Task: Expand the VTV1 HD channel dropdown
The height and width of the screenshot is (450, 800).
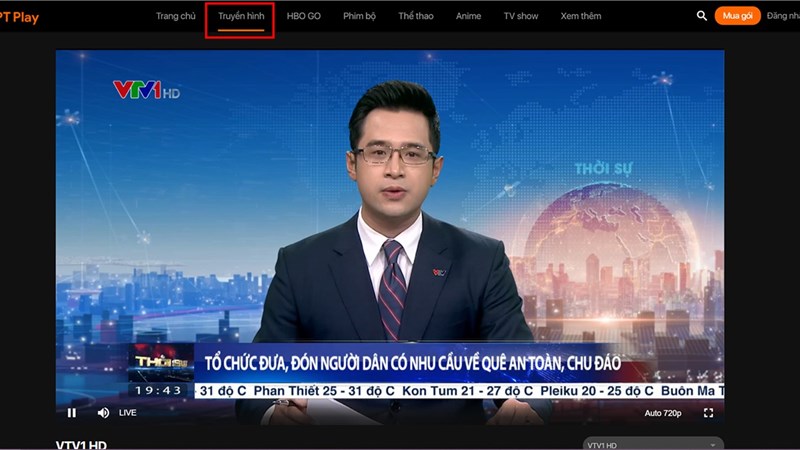Action: 653,444
